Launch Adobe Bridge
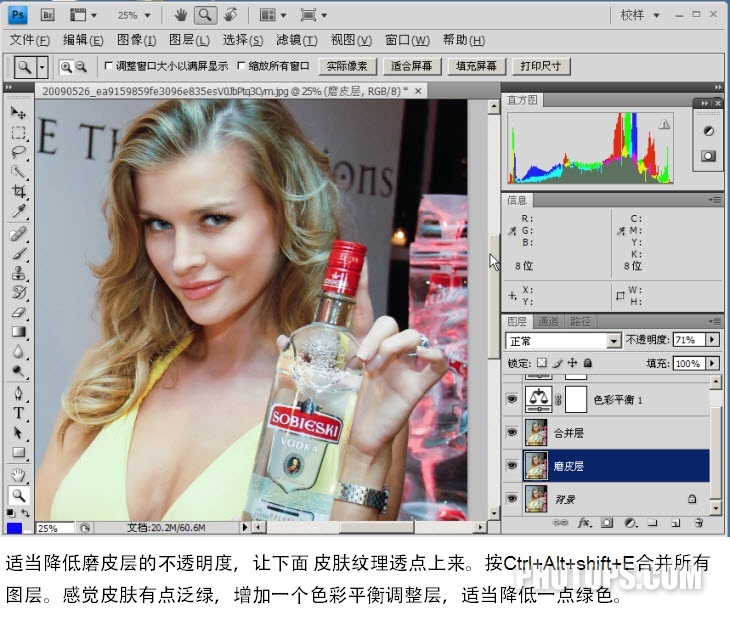 (x=47, y=15)
